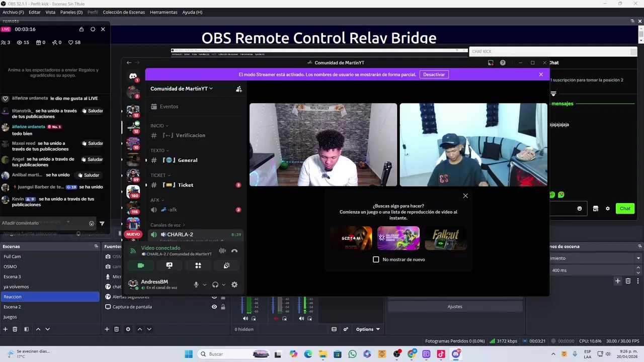Delete the selected scene in Escenas

15,329
